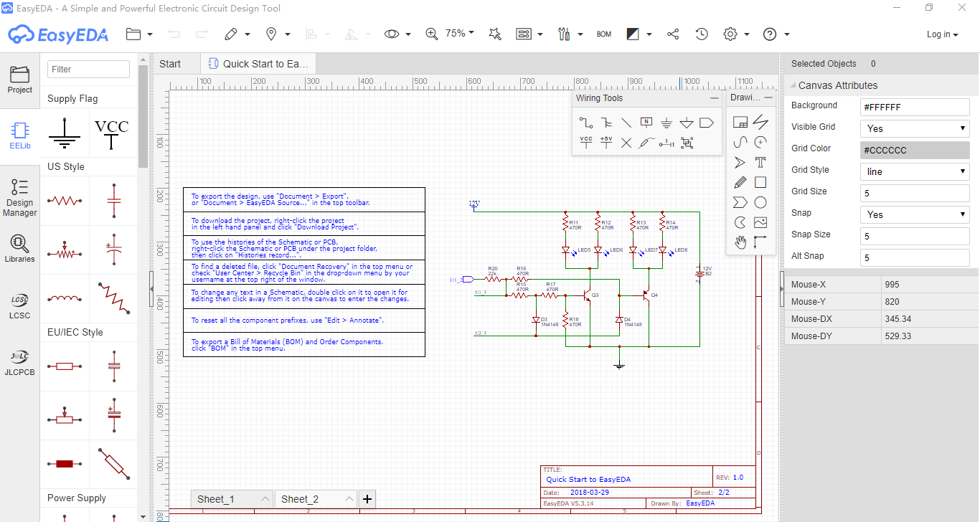Select the Sheet Setting drawing tool
This screenshot has width=980, height=522.
(740, 122)
